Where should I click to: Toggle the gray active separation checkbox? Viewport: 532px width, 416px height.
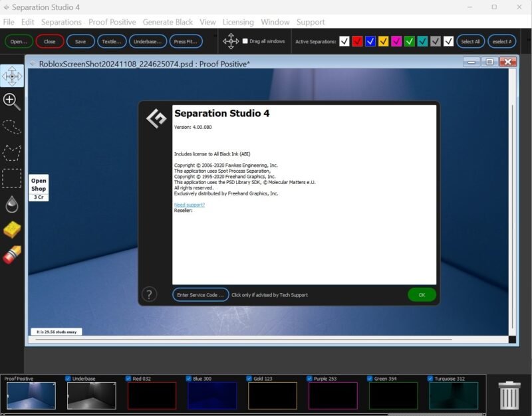pyautogui.click(x=436, y=41)
